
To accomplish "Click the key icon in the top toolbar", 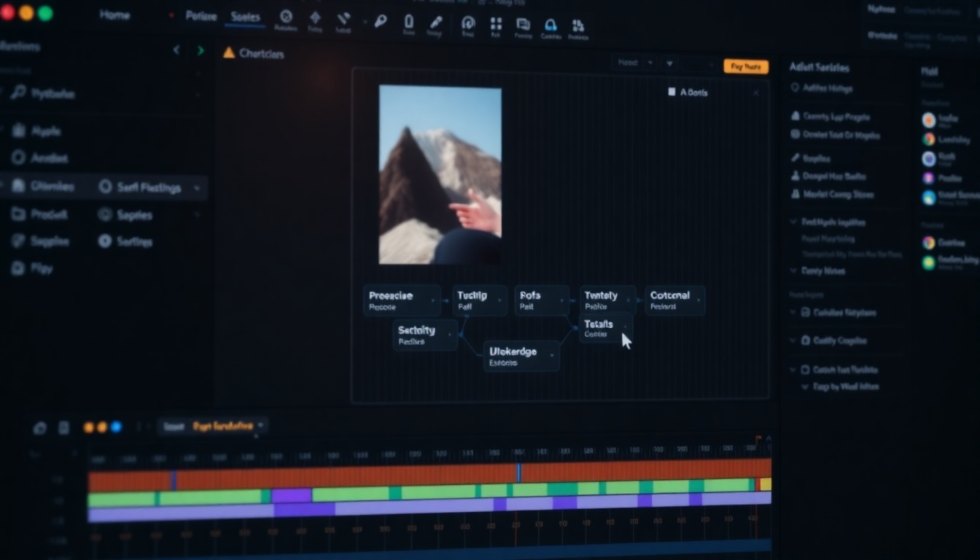I will 381,21.
